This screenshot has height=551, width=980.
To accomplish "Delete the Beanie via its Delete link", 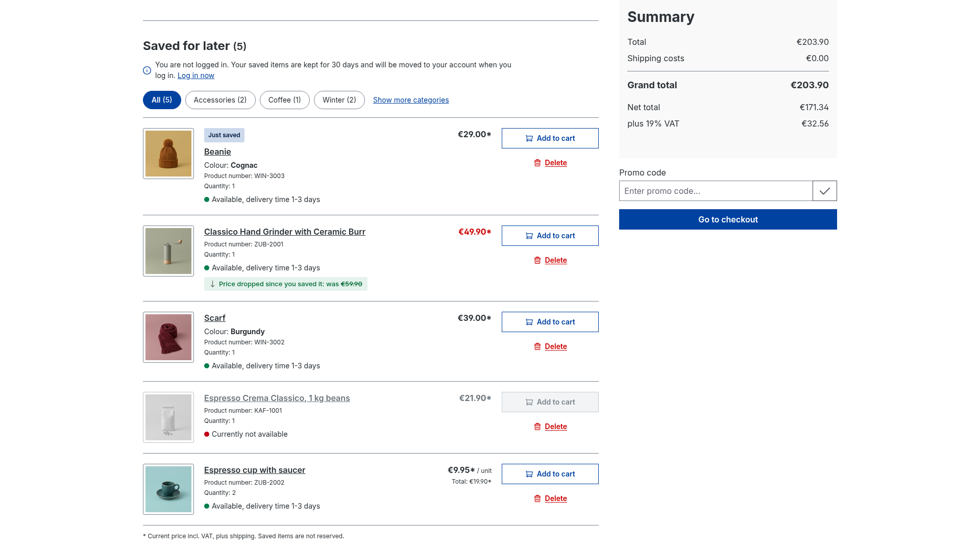I will click(556, 163).
